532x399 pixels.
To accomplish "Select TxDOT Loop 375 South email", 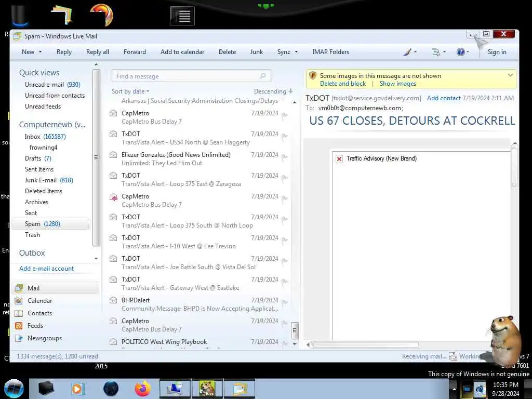I will tap(198, 221).
